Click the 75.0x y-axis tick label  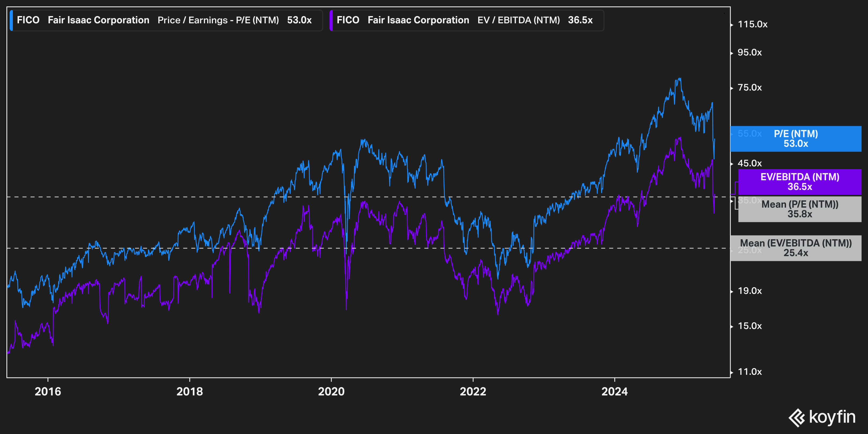(750, 88)
